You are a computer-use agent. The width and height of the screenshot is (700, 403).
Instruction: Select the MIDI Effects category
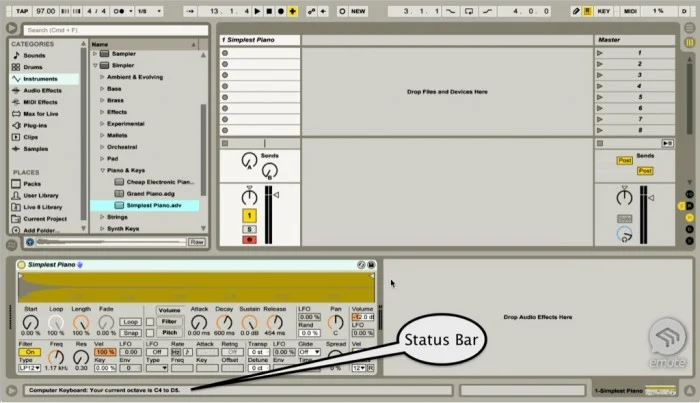point(40,102)
